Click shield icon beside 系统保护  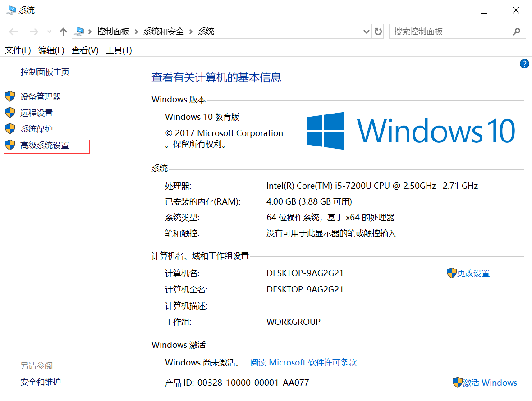10,128
